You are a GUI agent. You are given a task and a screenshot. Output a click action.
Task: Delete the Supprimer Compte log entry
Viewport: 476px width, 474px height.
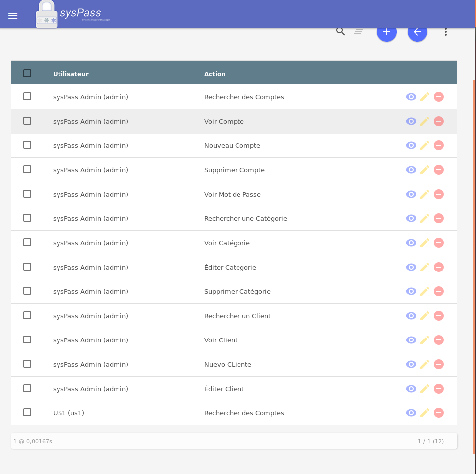[x=439, y=169]
